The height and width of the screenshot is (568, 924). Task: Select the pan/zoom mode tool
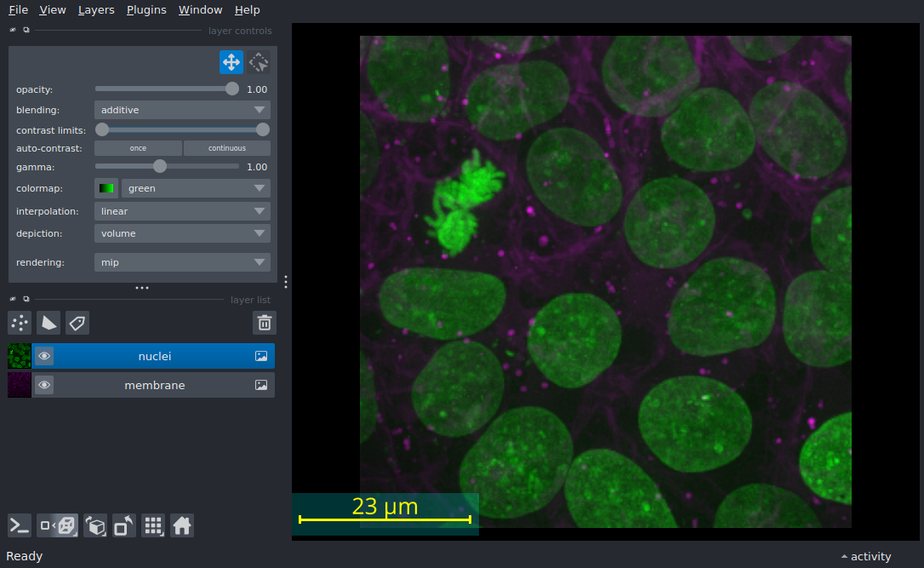pos(231,62)
